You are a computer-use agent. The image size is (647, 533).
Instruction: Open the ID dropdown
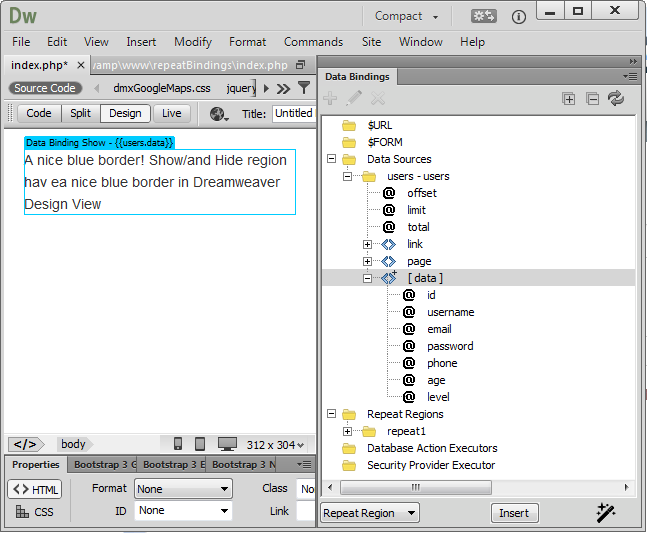(183, 511)
